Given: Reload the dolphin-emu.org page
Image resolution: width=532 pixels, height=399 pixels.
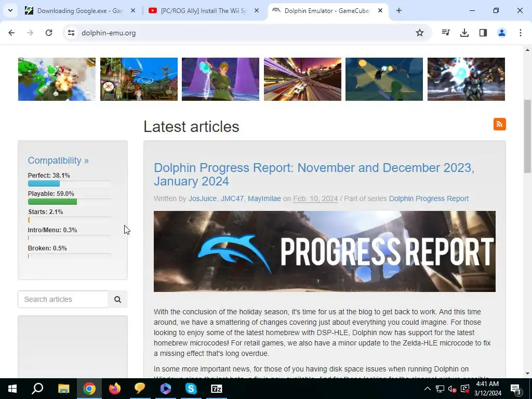Looking at the screenshot, I should click(x=49, y=33).
